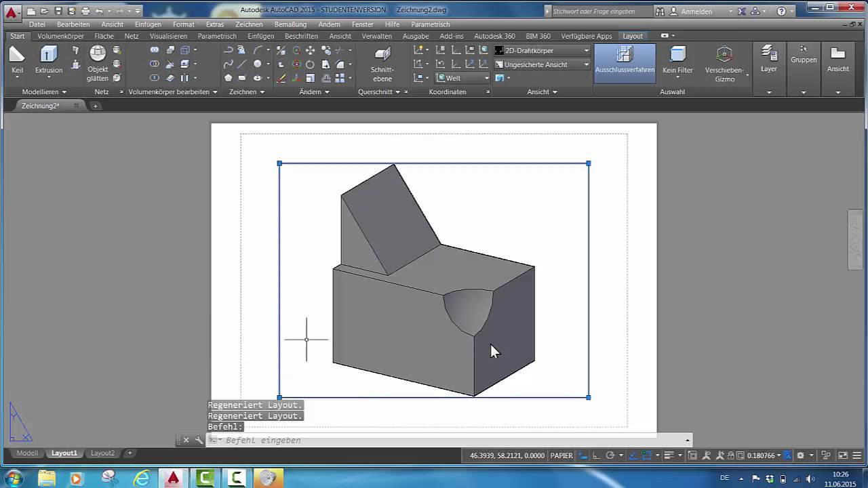Open the 2D-Drahtkörper visual style dropdown
Viewport: 868px width, 488px height.
click(x=542, y=50)
